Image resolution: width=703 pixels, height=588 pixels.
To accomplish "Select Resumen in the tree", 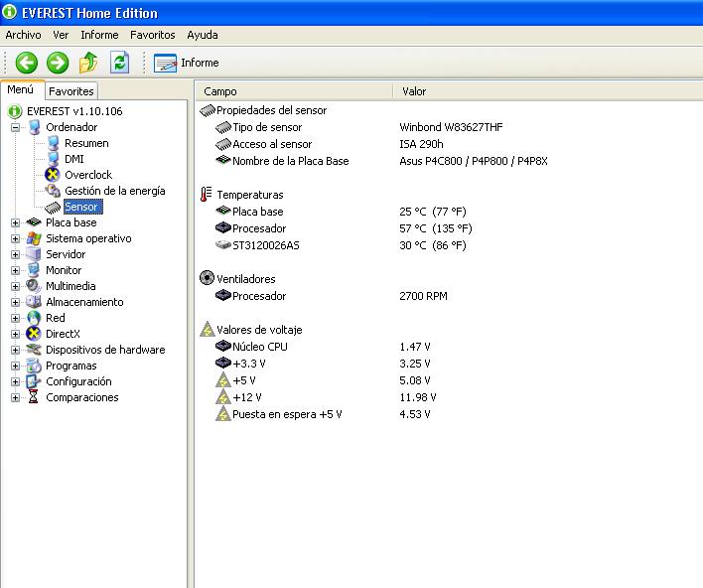I will pyautogui.click(x=86, y=143).
